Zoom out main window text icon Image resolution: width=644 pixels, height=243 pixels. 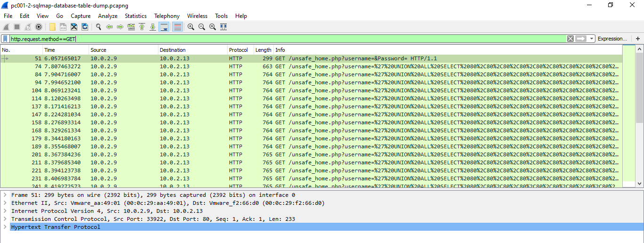coord(202,27)
